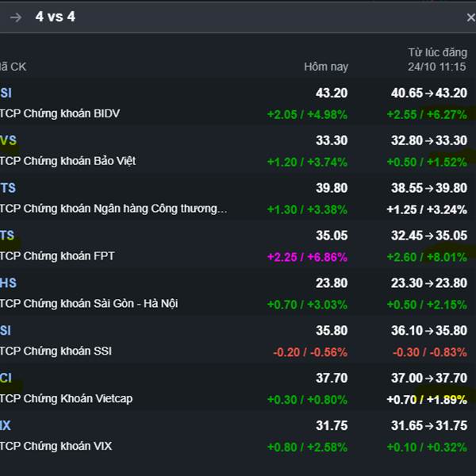Screen dimensions: 476x476
Task: Open the Chứng khoán BIDV stock row
Action: point(60,113)
